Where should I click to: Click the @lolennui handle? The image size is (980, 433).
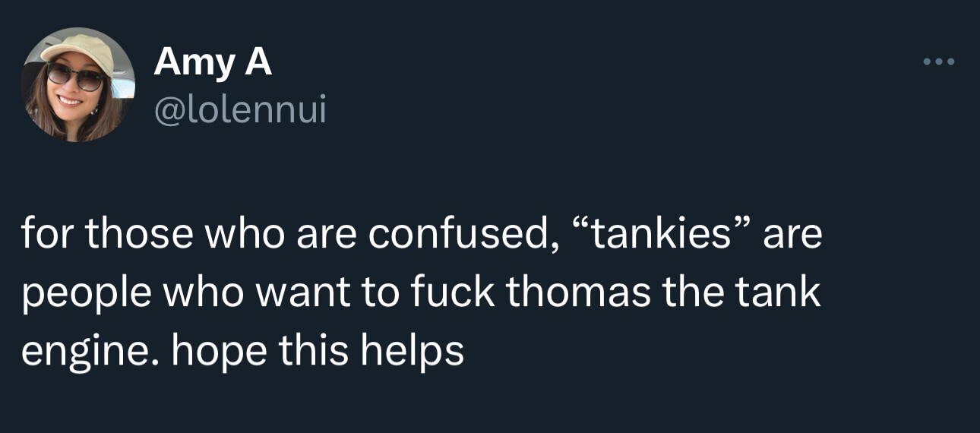click(x=240, y=111)
